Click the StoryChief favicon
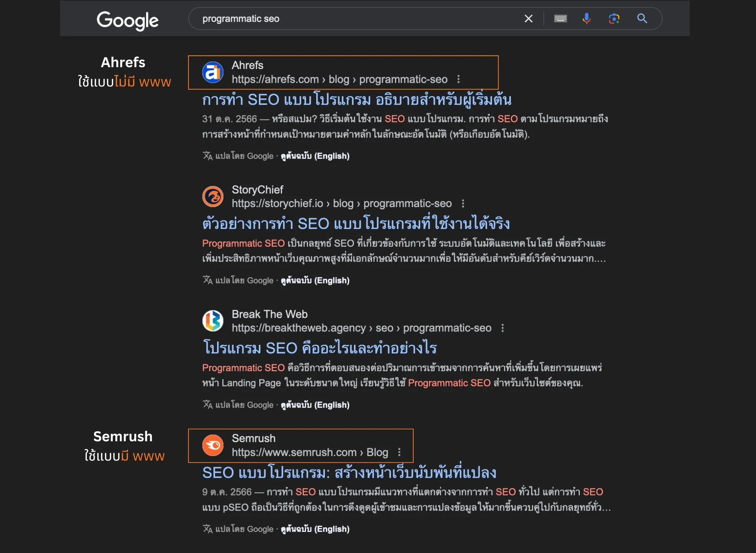This screenshot has width=756, height=553. [213, 197]
